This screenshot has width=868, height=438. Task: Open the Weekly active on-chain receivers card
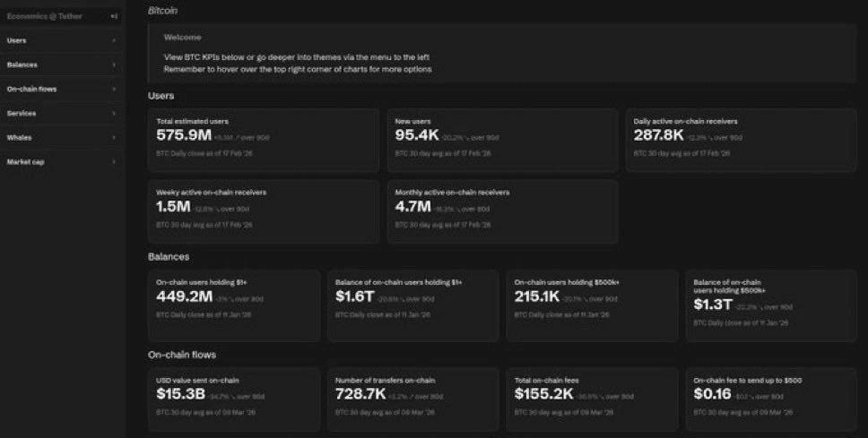point(264,210)
